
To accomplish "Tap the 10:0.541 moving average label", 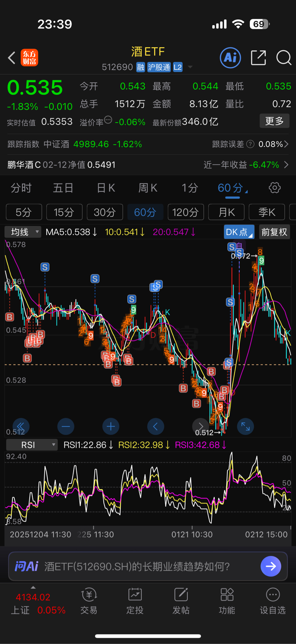I will 125,232.
